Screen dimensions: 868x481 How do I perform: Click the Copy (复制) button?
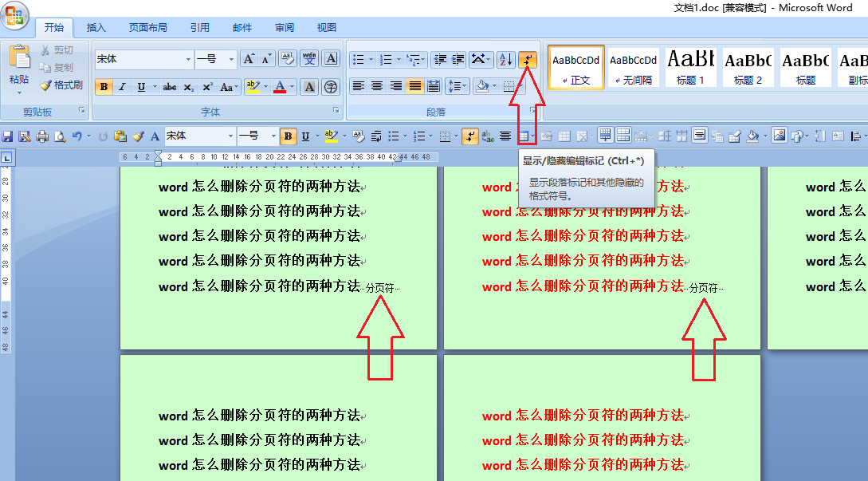56,68
